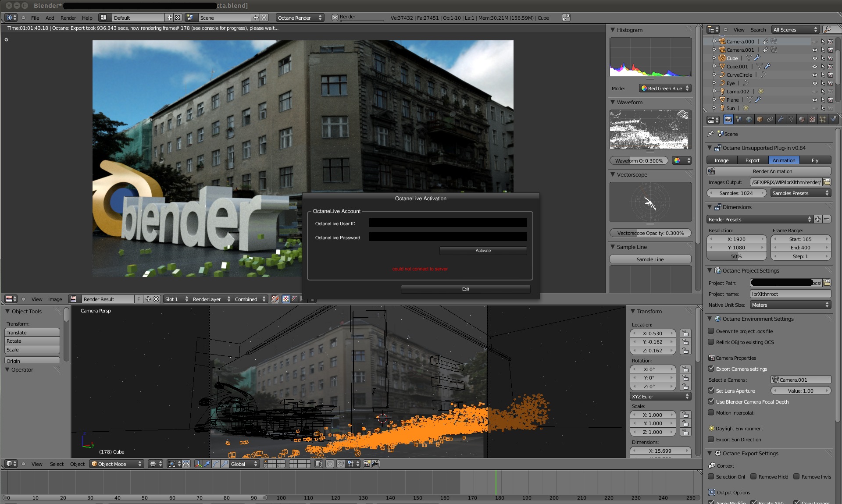
Task: Collapse the Histogram panel
Action: pyautogui.click(x=613, y=30)
